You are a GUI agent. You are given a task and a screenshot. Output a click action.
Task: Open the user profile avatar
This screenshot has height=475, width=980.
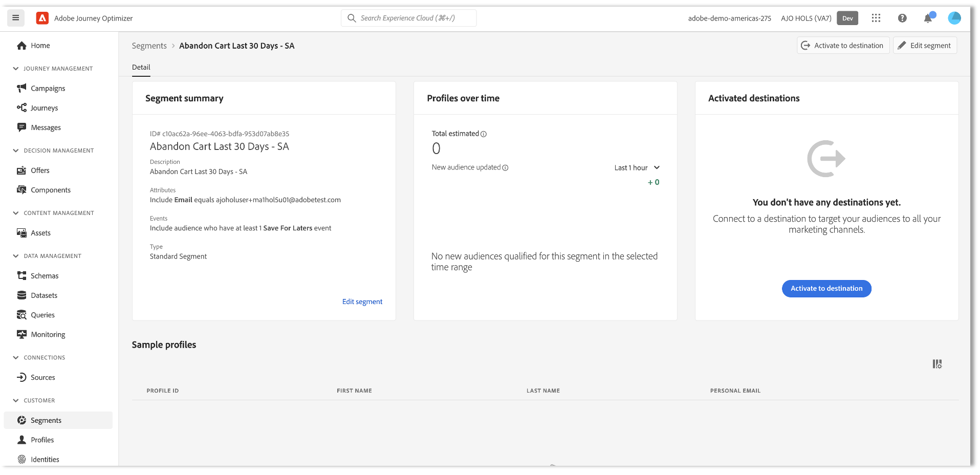point(954,18)
